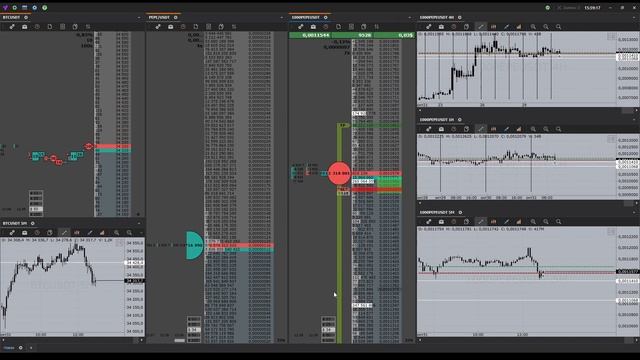Click green 0,03$ cell in 1000PEPEUSDT header
Image resolution: width=640 pixels, height=360 pixels.
click(x=394, y=36)
